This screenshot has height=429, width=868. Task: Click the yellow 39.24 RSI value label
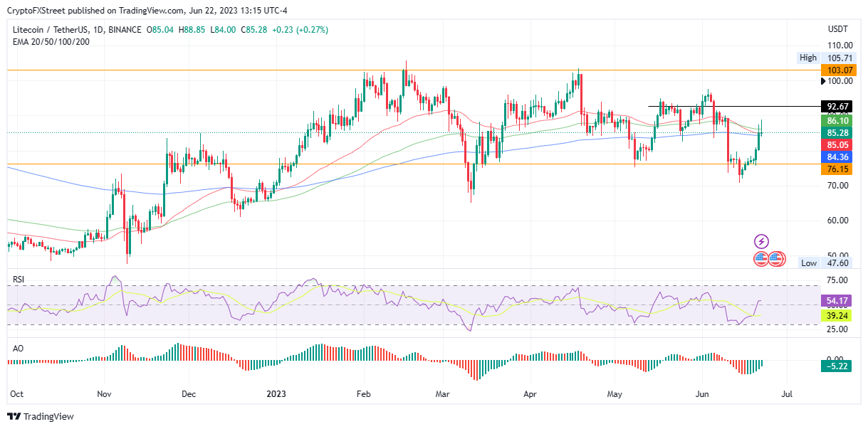point(838,315)
